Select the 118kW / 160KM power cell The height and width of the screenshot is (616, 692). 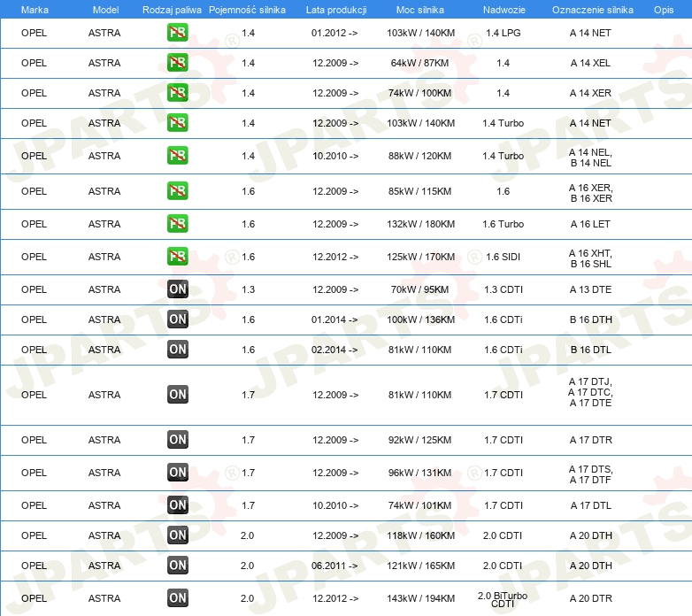click(420, 535)
